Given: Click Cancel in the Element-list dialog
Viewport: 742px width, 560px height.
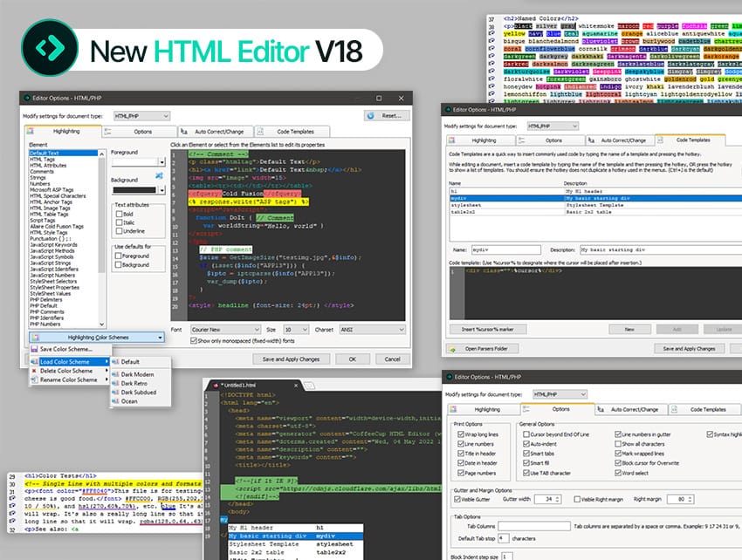Looking at the screenshot, I should click(x=392, y=359).
